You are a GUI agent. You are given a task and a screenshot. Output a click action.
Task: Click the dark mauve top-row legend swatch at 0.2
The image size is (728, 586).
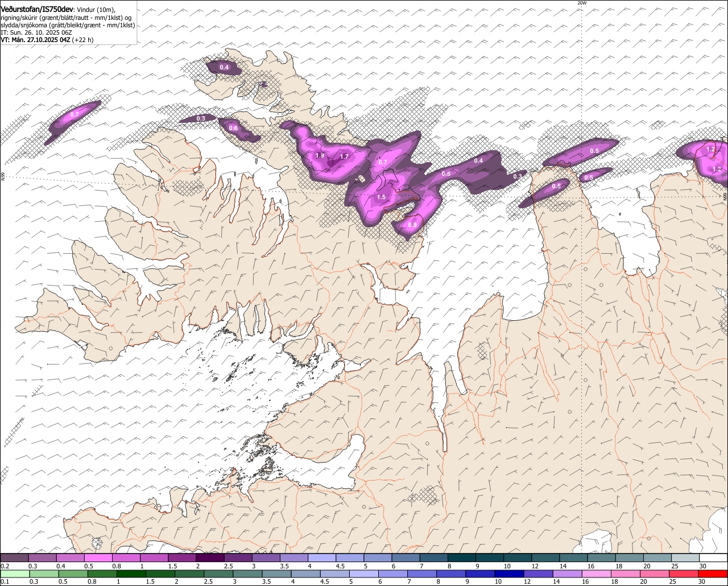14,558
